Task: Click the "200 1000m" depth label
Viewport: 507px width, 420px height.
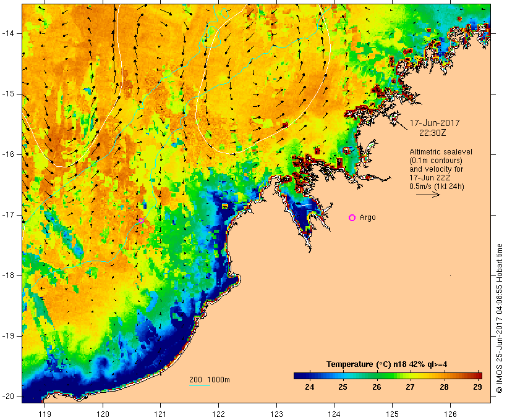Action: pos(210,380)
